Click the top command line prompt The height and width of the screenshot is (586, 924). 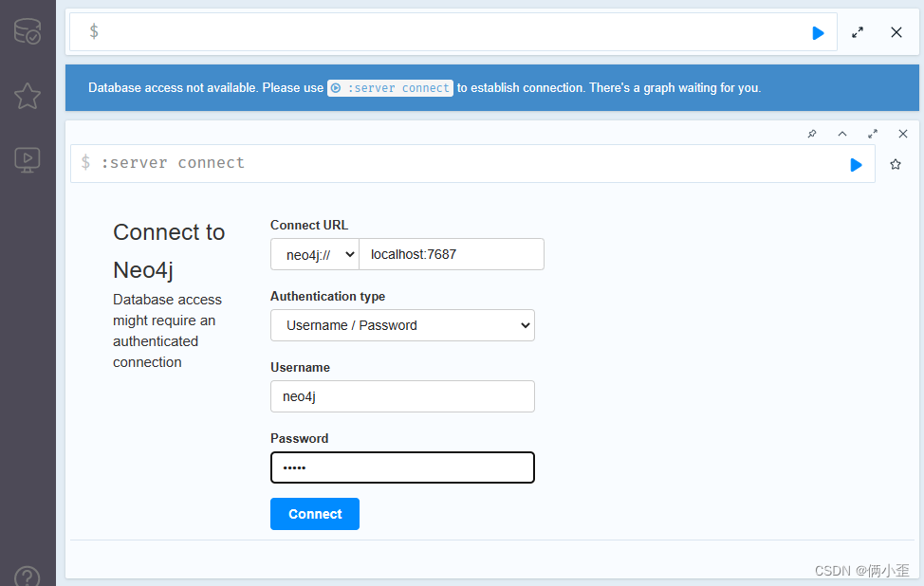(379, 31)
